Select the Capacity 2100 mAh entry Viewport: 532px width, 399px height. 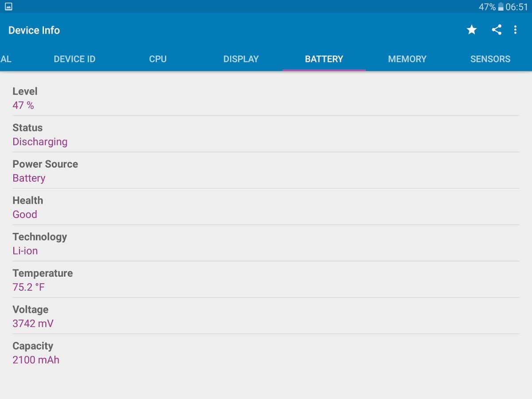(266, 352)
